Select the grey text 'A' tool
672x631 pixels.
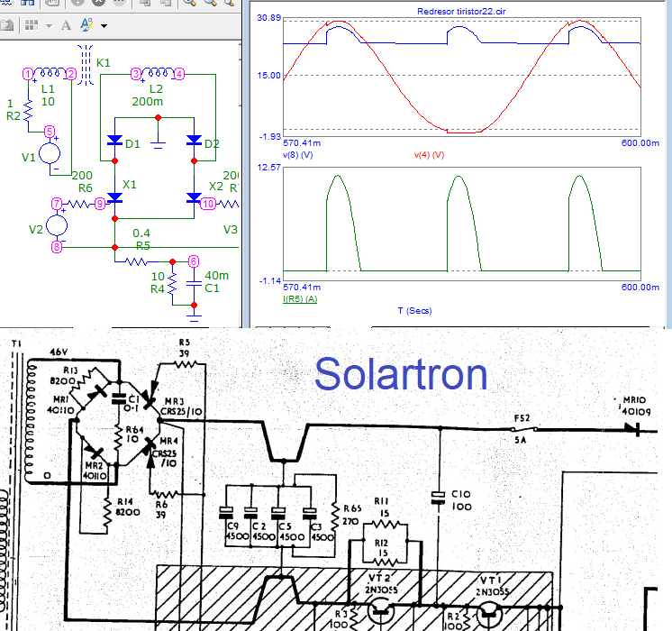[x=66, y=25]
